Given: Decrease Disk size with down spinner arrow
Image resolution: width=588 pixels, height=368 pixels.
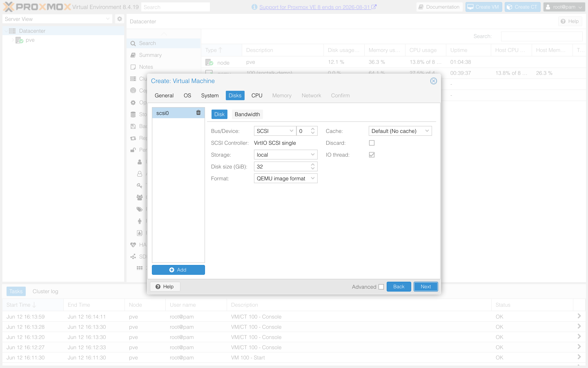Looking at the screenshot, I should (x=313, y=169).
